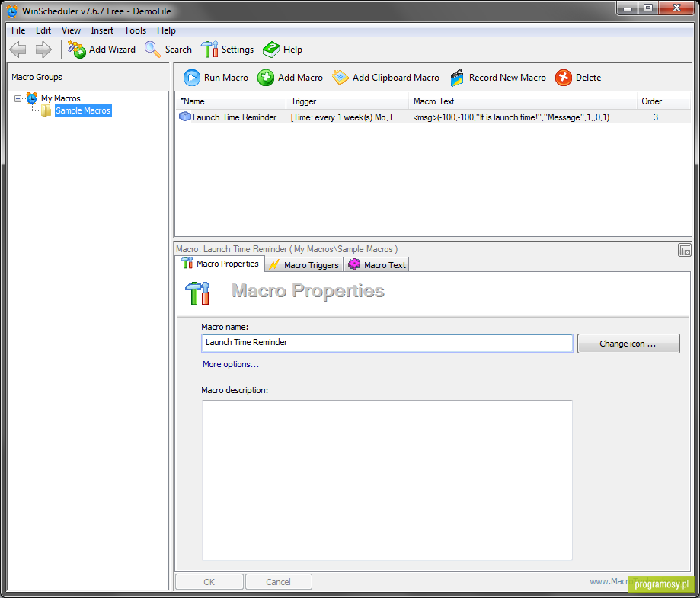Open the More options link
The height and width of the screenshot is (598, 700).
pyautogui.click(x=231, y=364)
